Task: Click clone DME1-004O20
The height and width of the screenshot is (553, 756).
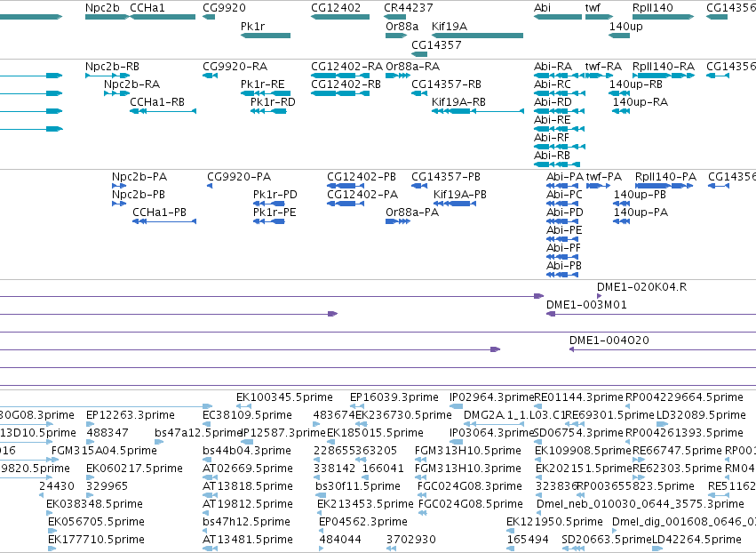Action: [663, 349]
